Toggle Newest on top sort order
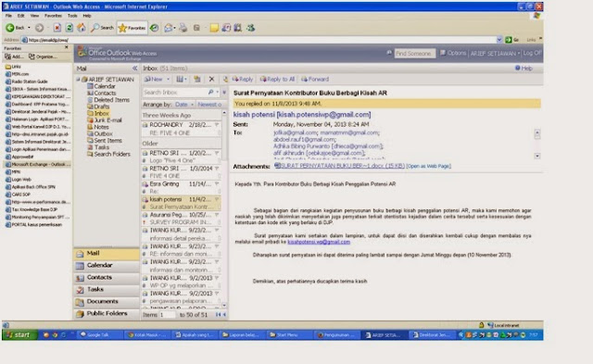593x364 pixels. (209, 105)
